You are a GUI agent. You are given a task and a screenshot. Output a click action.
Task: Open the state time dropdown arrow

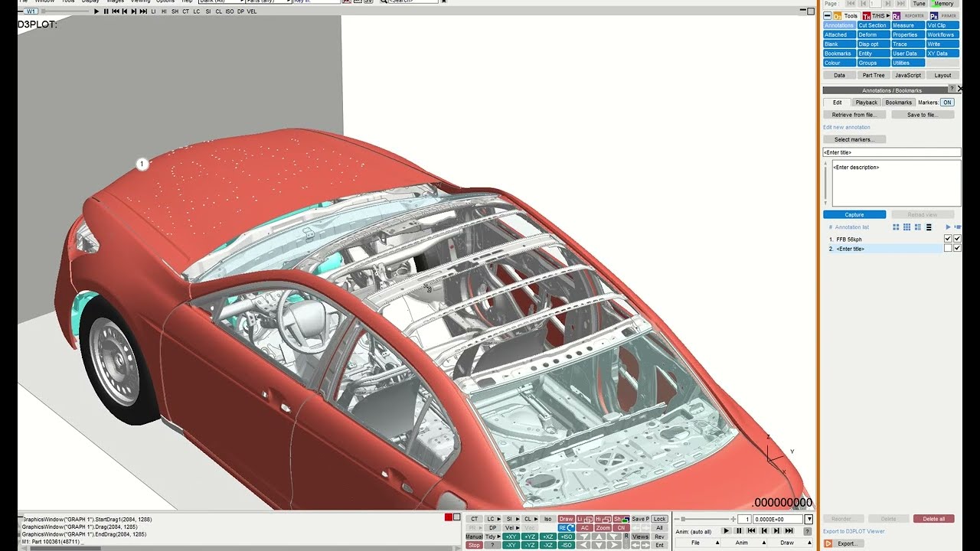pos(808,519)
